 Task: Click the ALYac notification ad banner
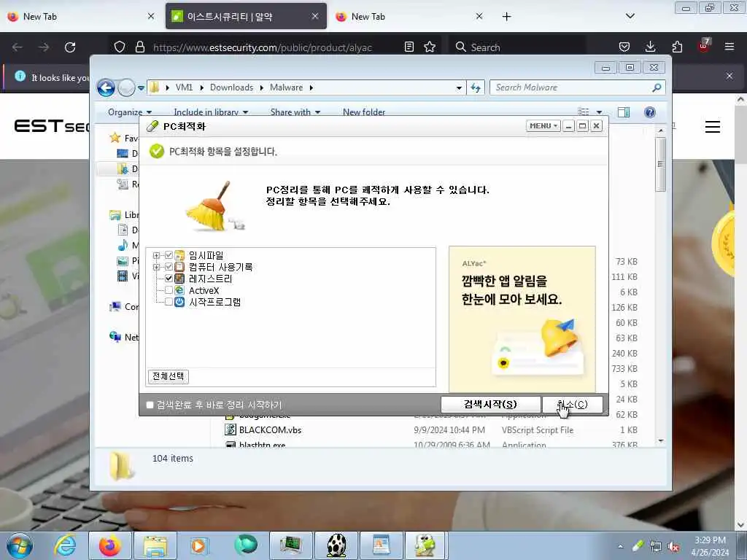[522, 319]
